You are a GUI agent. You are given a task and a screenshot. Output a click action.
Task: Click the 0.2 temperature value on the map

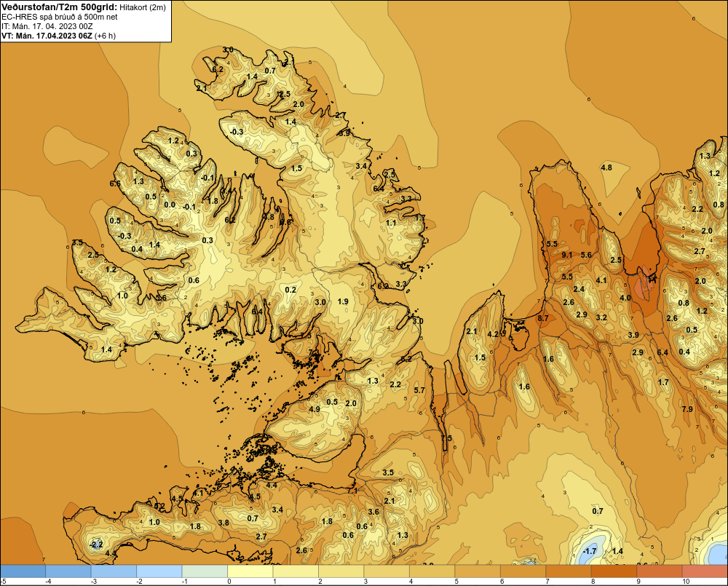tap(290, 290)
